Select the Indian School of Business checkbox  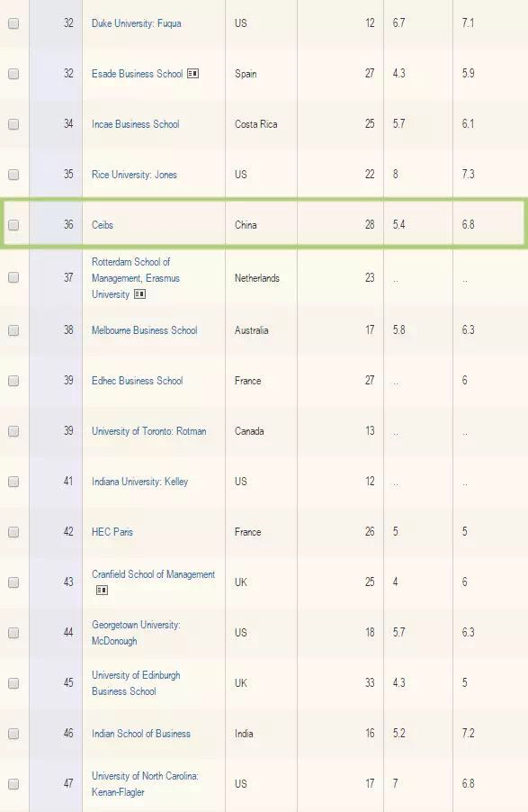(14, 734)
